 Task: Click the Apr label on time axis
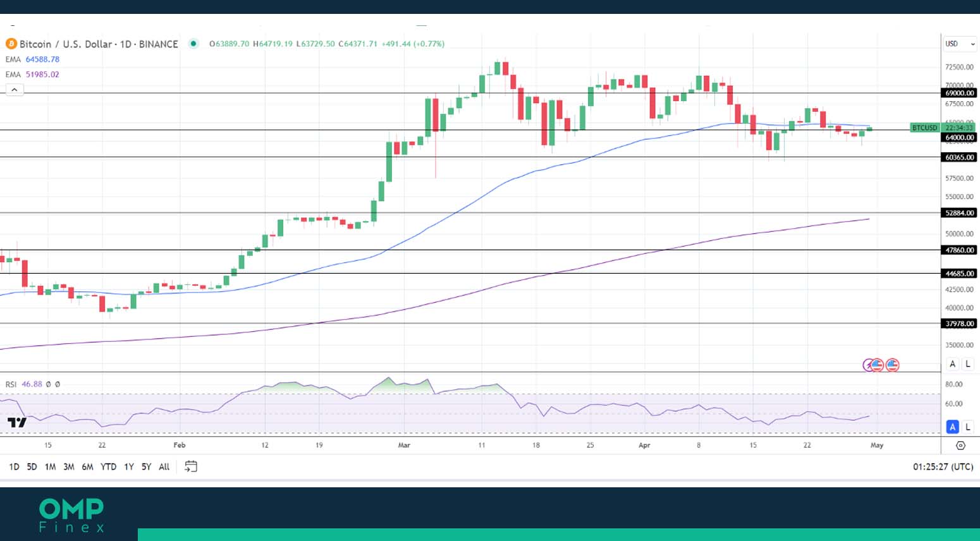click(644, 445)
